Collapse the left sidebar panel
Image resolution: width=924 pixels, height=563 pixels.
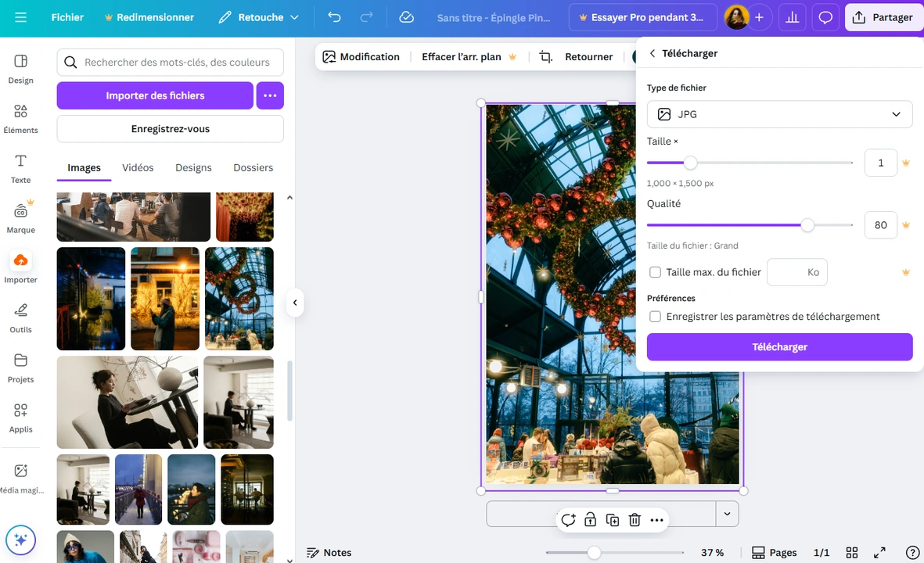295,302
